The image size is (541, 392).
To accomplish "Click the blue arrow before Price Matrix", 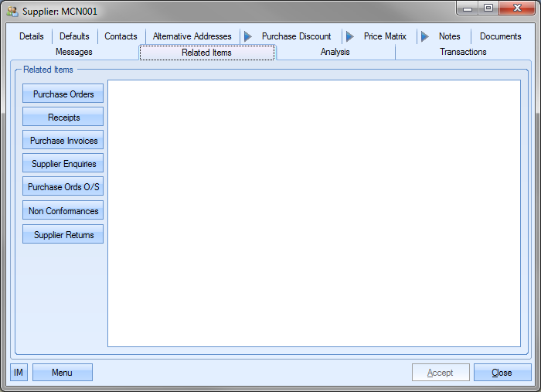I will [349, 36].
